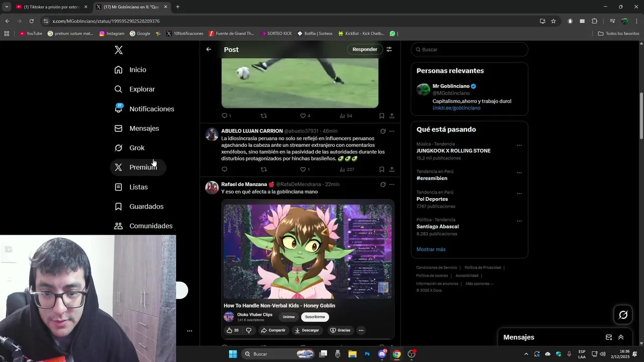
Task: Click the Responder button
Action: coord(365,49)
